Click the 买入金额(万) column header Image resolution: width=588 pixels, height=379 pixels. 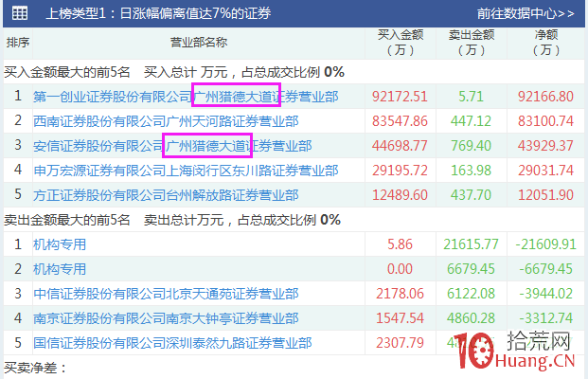401,43
